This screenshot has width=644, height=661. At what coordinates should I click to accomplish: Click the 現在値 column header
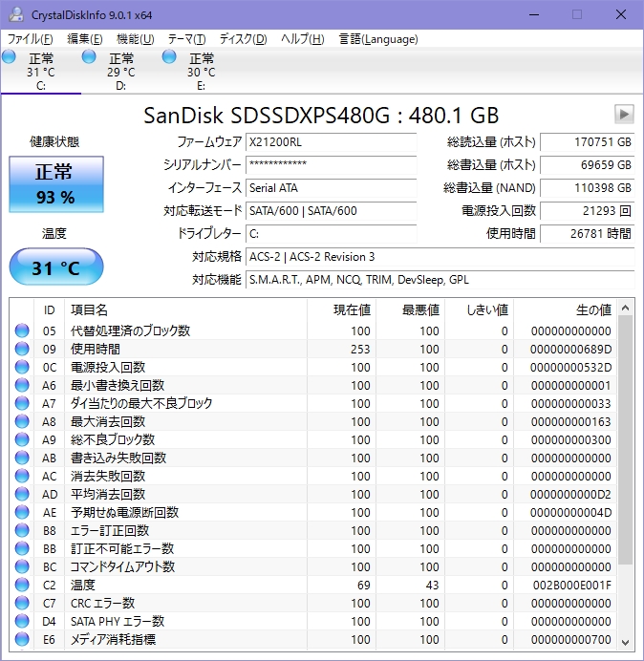tap(341, 309)
